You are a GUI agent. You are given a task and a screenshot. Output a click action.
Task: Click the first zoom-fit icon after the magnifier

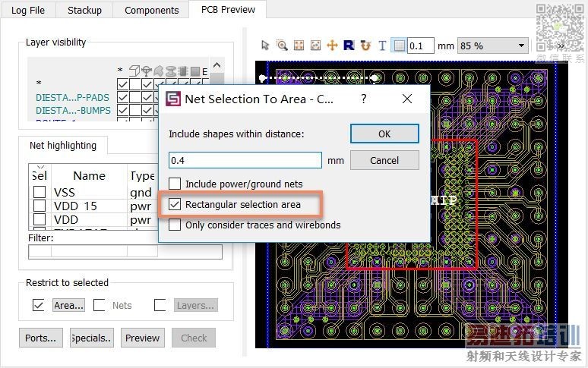[x=299, y=46]
